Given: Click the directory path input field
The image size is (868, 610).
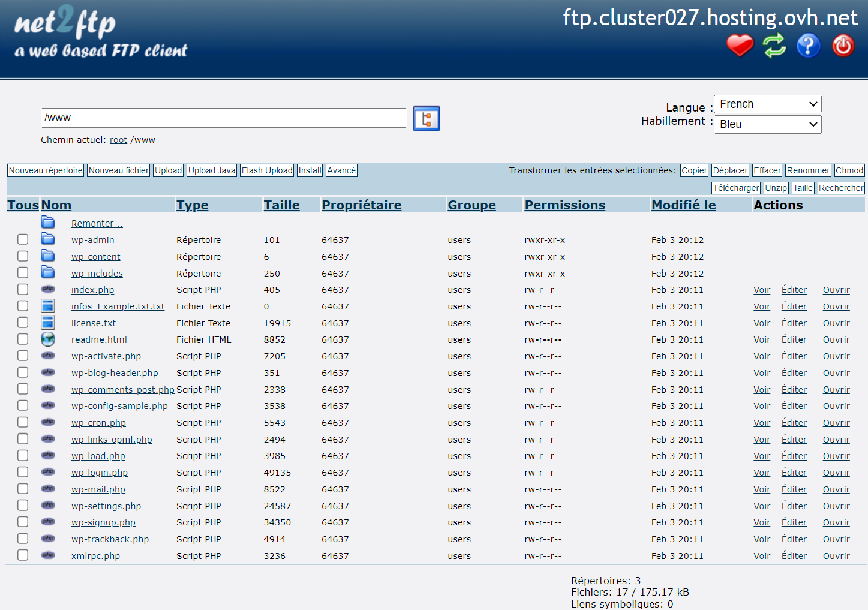Looking at the screenshot, I should (x=224, y=118).
